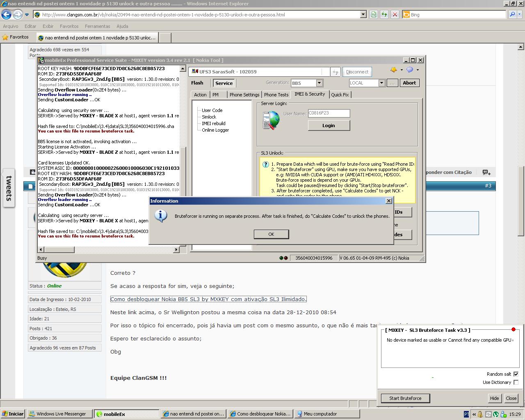This screenshot has height=420, width=525.
Task: Close the Information dialog with X
Action: point(389,201)
